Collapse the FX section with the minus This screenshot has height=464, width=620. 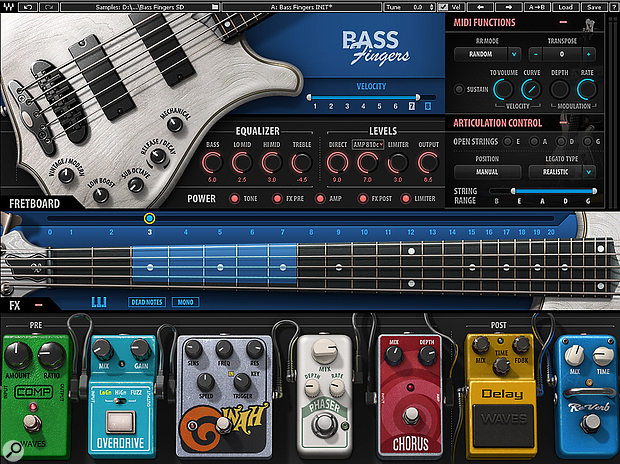pos(38,305)
